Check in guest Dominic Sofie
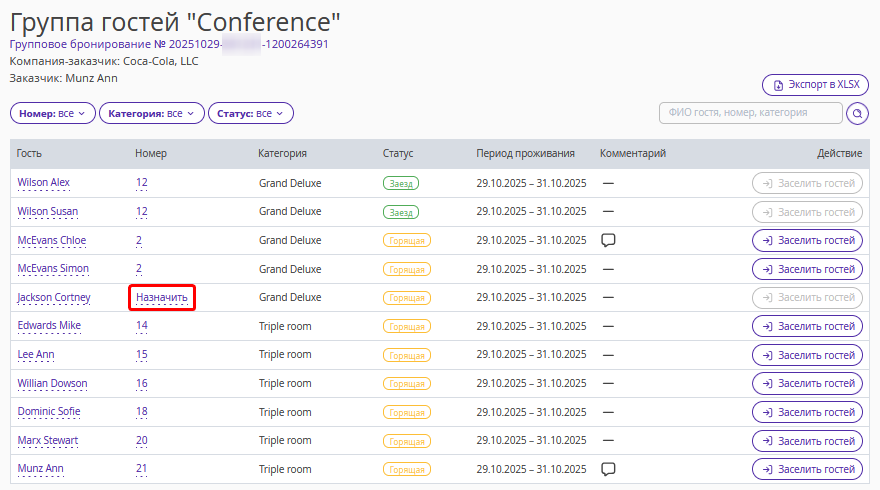 pyautogui.click(x=807, y=412)
